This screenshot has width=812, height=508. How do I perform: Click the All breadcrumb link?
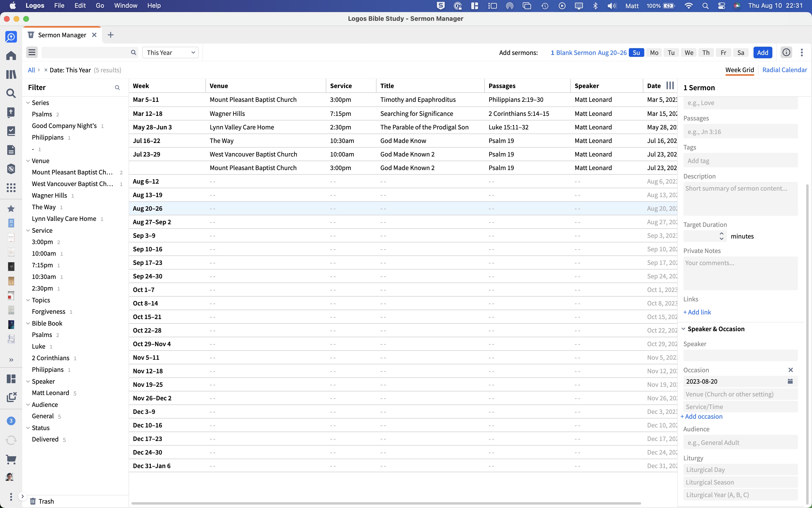pyautogui.click(x=31, y=70)
